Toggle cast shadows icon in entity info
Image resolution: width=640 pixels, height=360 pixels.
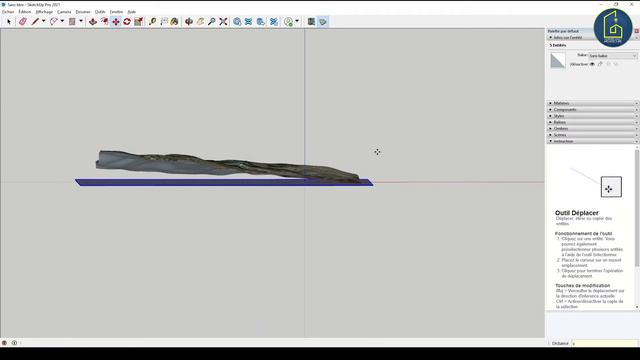[x=609, y=64]
